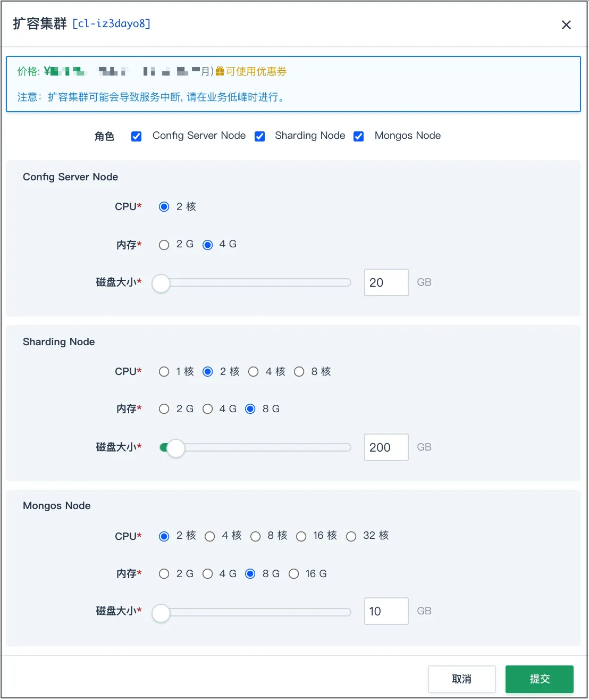Click the Config Server Node disk size slider handle
This screenshot has height=700, width=589.
pyautogui.click(x=161, y=284)
